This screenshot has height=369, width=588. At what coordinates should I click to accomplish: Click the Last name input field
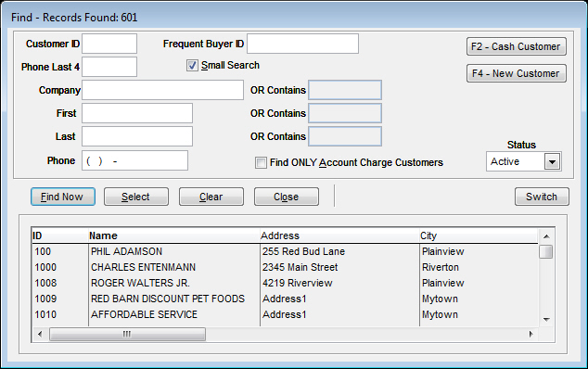(x=137, y=136)
